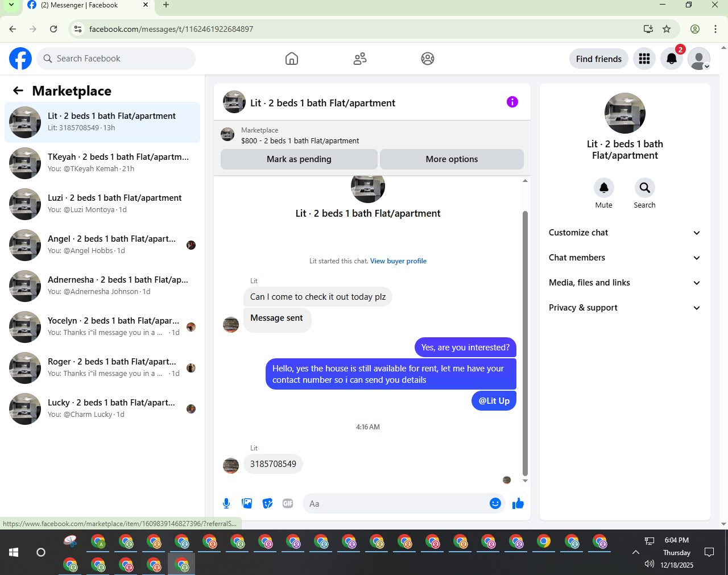Click More options button
The image size is (728, 575).
point(452,159)
